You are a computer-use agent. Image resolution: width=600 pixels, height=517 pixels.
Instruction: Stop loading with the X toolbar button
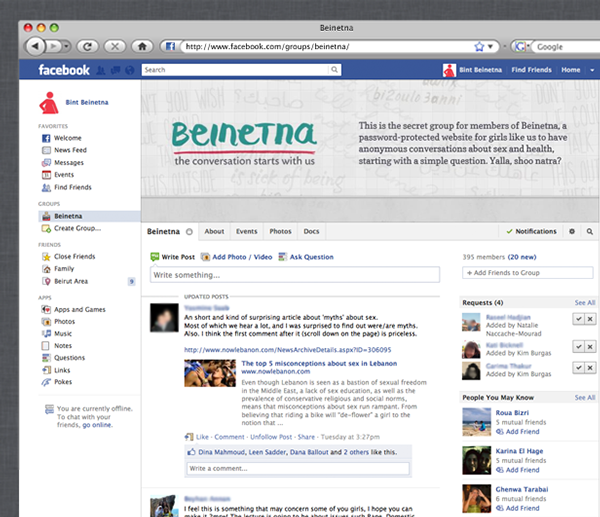pyautogui.click(x=115, y=47)
